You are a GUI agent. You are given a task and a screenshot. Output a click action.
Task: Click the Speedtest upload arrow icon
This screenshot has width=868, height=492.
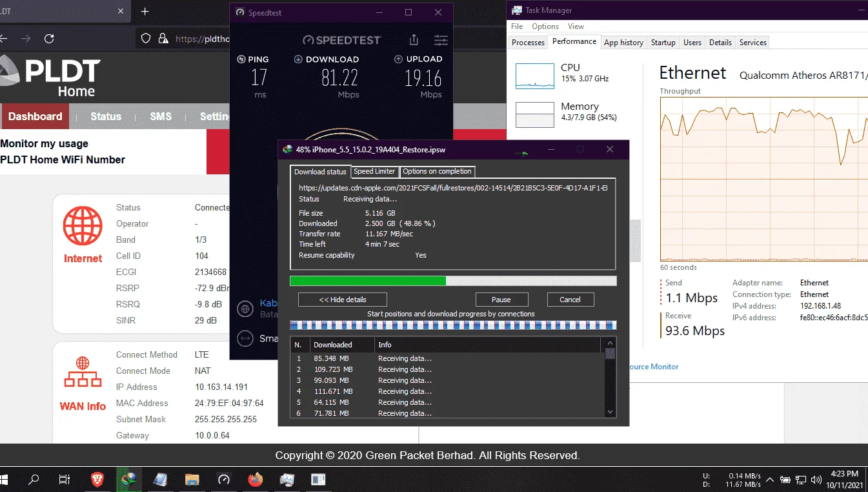[x=399, y=59]
